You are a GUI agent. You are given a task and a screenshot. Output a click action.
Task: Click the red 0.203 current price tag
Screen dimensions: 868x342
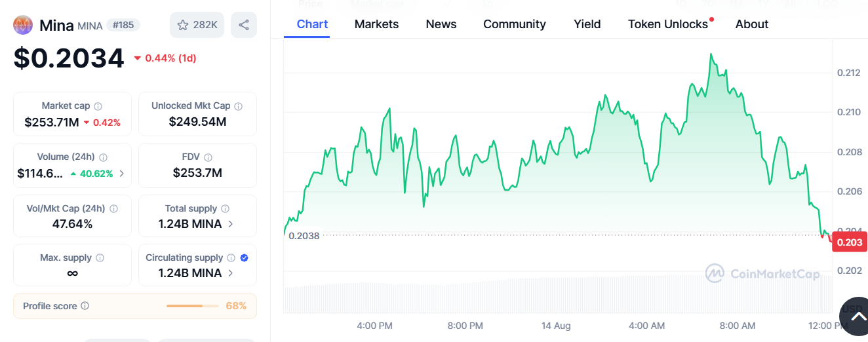[850, 242]
